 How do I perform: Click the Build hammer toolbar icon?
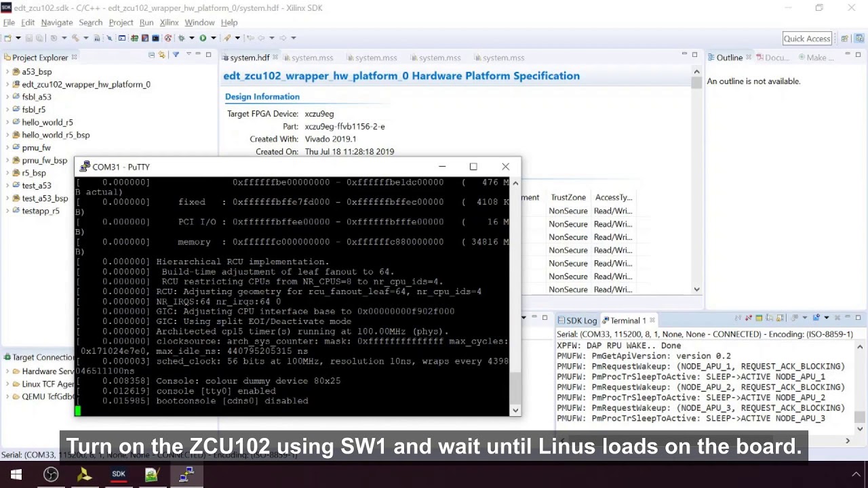(75, 38)
